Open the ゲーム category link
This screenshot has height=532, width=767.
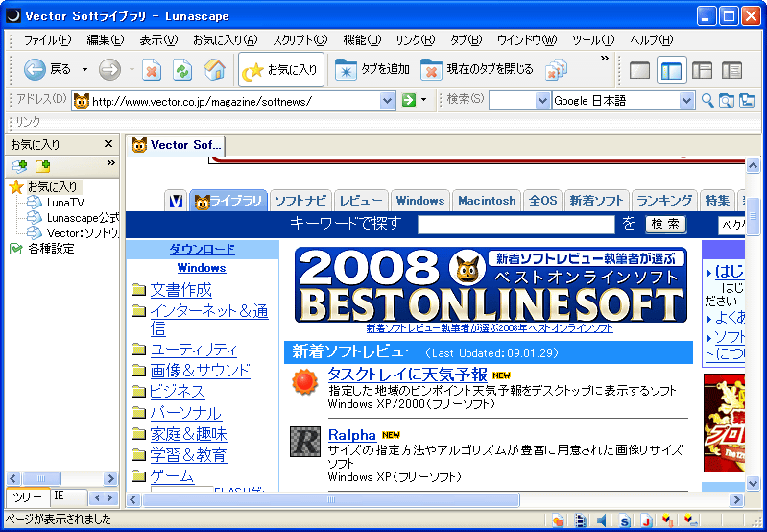tap(172, 475)
